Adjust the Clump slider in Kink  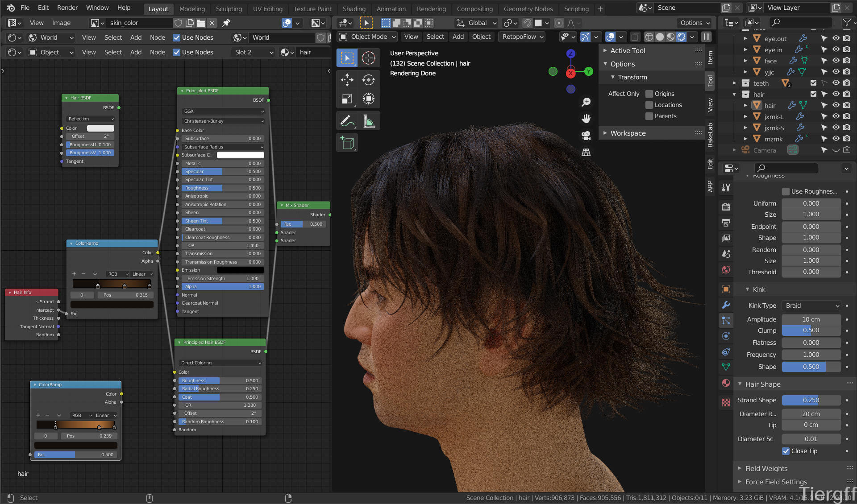pos(811,330)
